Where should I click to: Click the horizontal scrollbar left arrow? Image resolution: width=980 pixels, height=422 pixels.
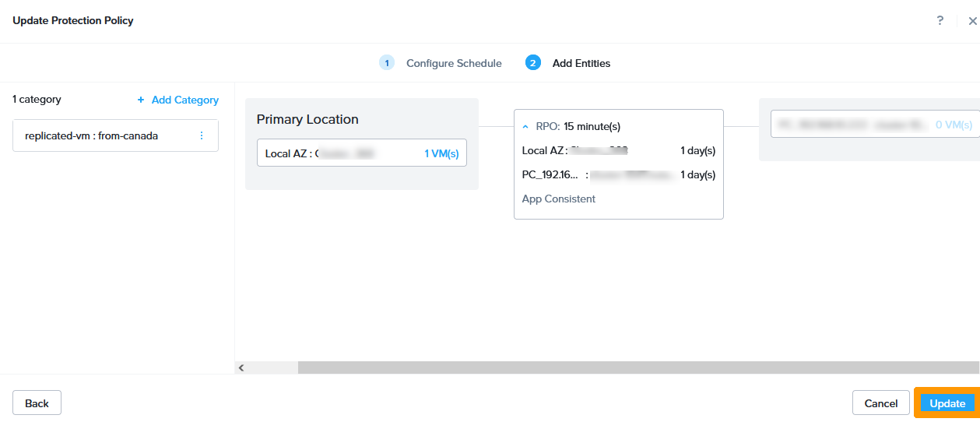(x=241, y=367)
